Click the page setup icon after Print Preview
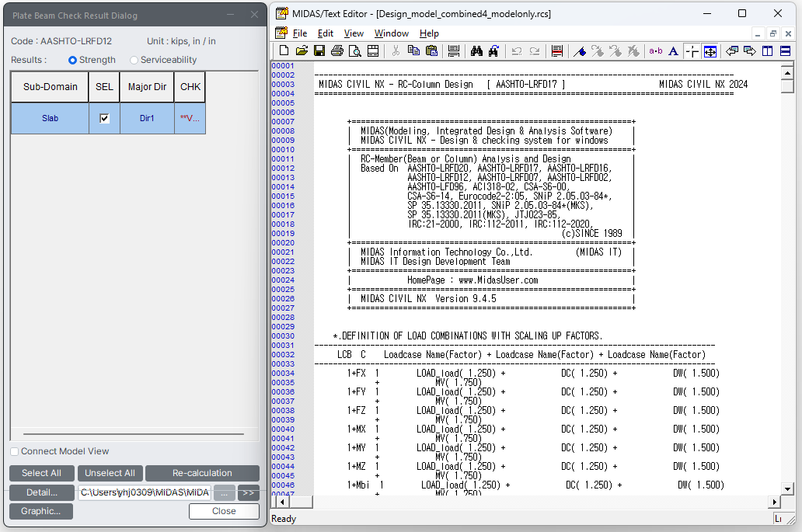Viewport: 802px width, 532px height. click(x=373, y=50)
